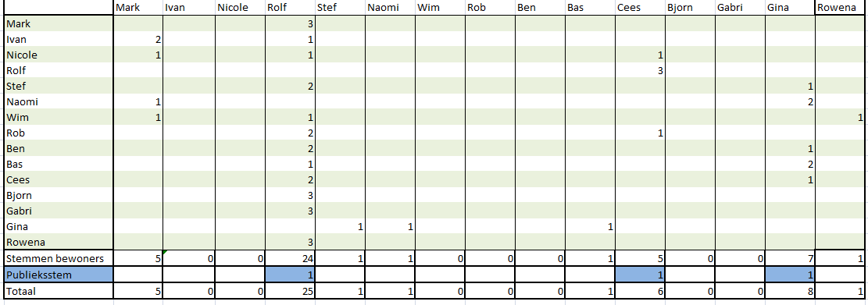Click the Bjorn row label

(58, 195)
